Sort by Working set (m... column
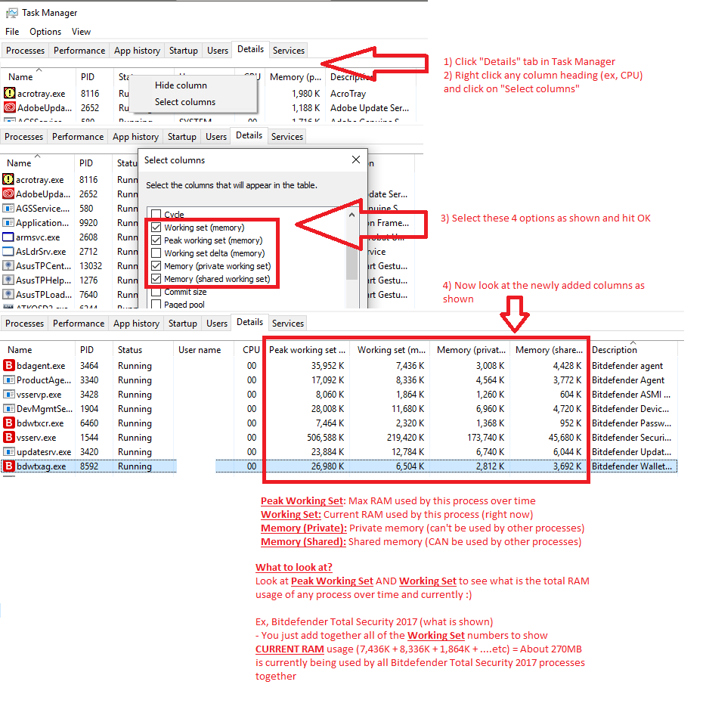 pyautogui.click(x=391, y=349)
